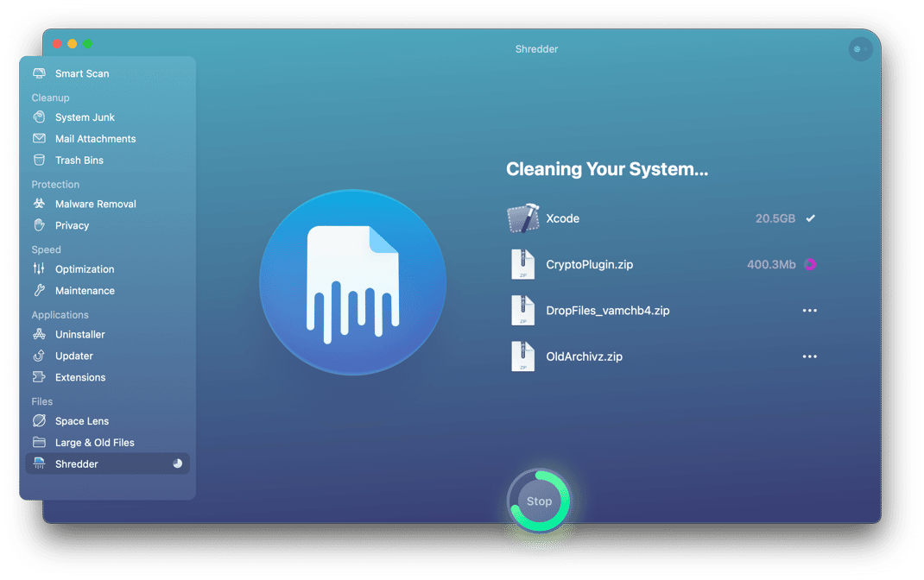
Task: Go to Extensions
Action: [108, 377]
